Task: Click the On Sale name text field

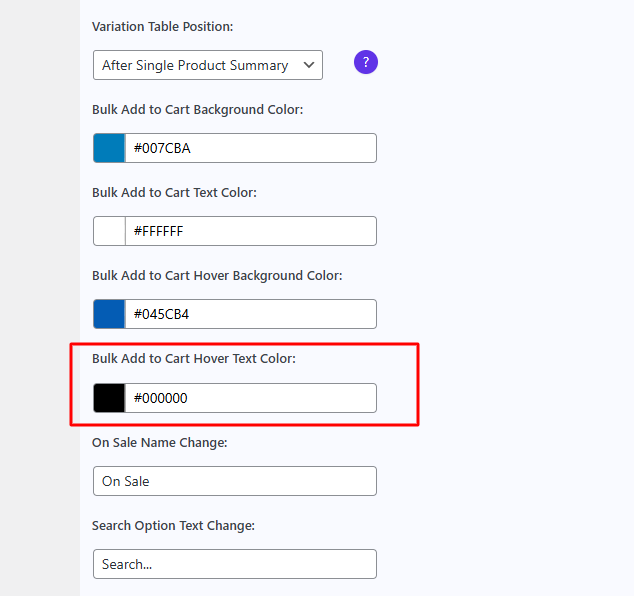Action: (x=234, y=481)
